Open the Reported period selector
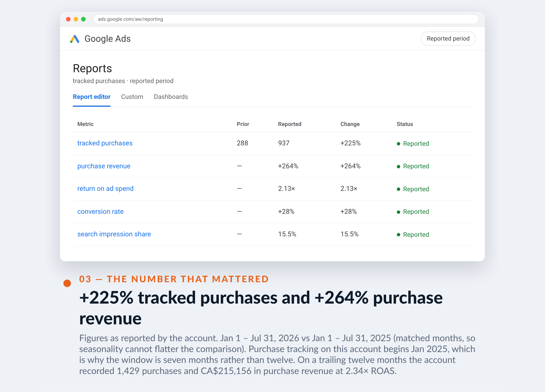This screenshot has height=392, width=545. click(x=448, y=38)
